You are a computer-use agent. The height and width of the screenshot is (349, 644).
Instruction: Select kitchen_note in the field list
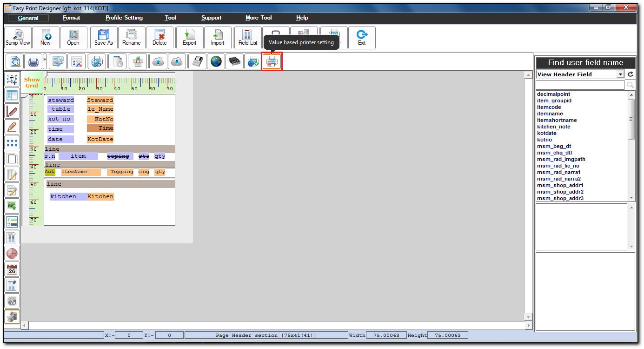pos(553,127)
